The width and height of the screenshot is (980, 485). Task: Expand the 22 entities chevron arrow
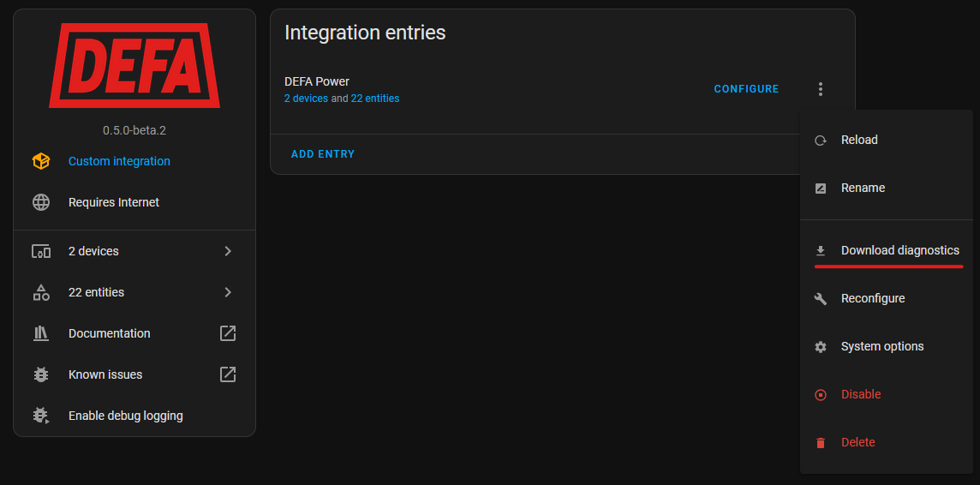pos(228,292)
